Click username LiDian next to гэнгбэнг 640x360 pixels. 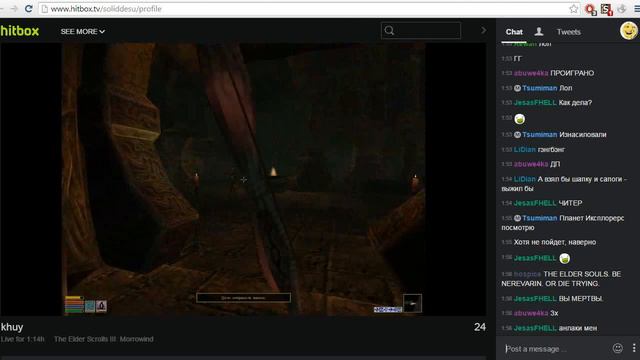(524, 150)
